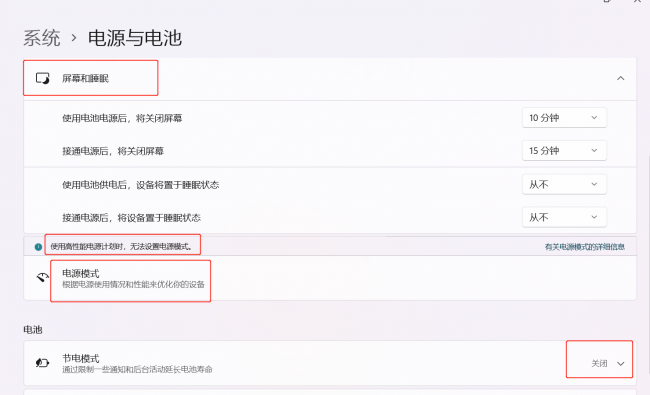The width and height of the screenshot is (650, 395).
Task: Open 使用电池供电后 sleep dropdown showing 从不
Action: [x=564, y=184]
